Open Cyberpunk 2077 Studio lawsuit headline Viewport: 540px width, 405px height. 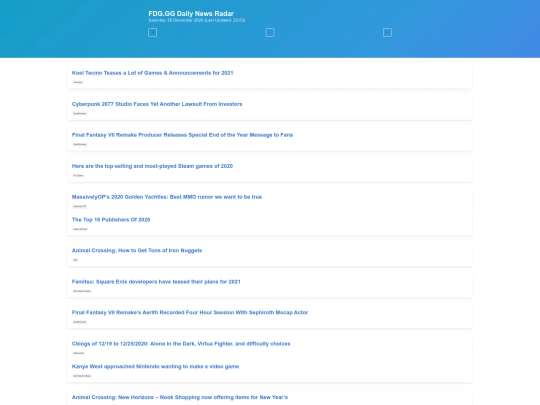(157, 104)
